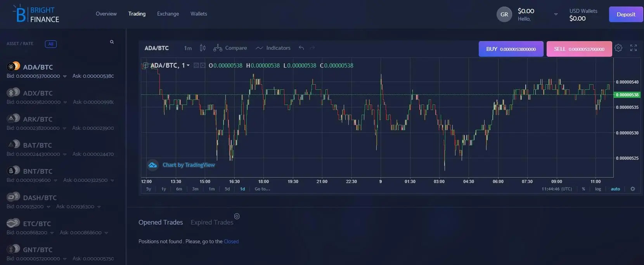Toggle the All asset filter
This screenshot has width=644, height=265.
[x=51, y=44]
